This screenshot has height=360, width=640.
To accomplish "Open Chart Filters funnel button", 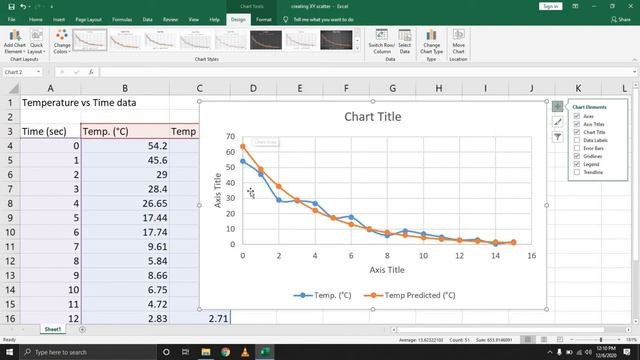I will [x=558, y=137].
